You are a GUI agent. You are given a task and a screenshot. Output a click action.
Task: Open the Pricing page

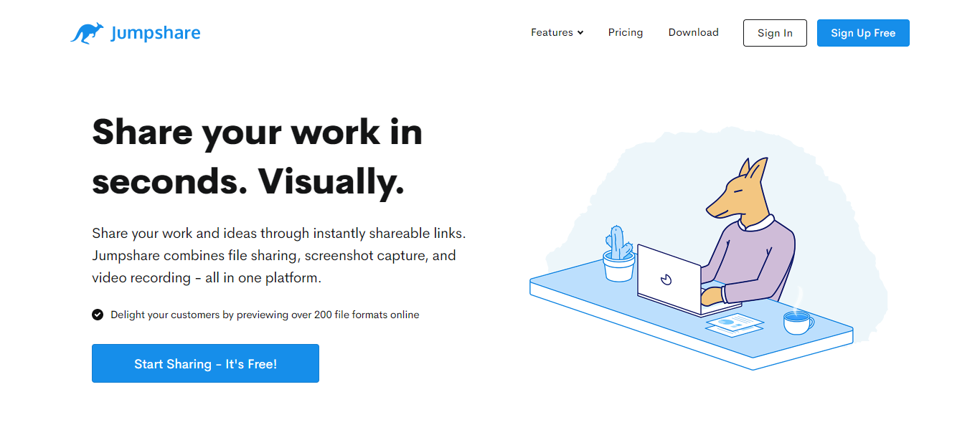(x=626, y=32)
